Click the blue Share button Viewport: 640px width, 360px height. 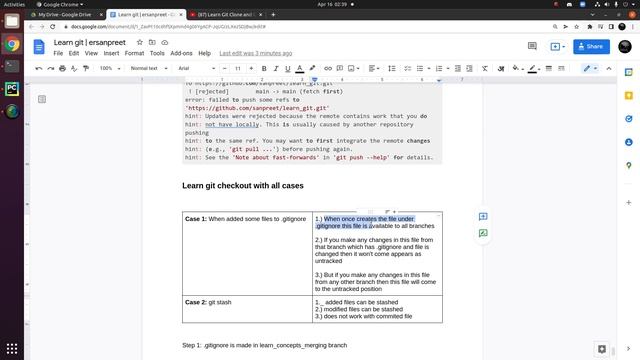tap(591, 47)
